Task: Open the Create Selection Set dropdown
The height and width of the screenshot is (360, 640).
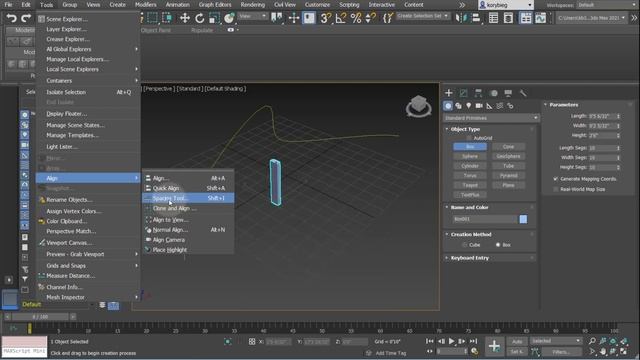Action: coord(422,16)
